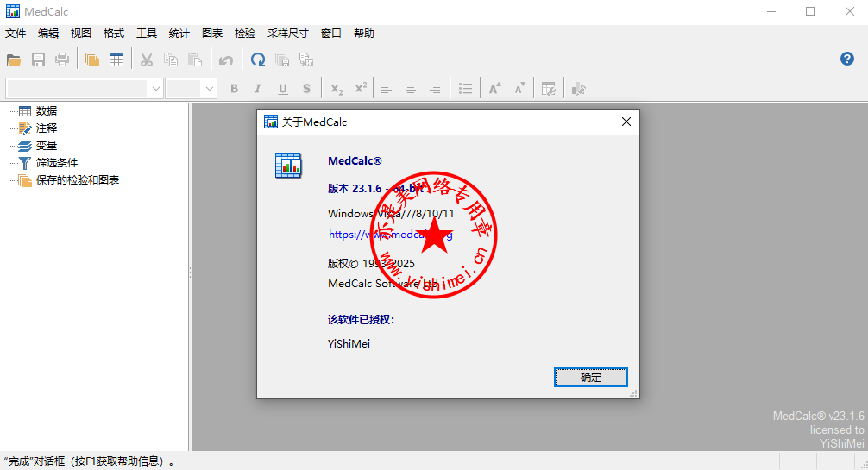Open the 视图 menu

coord(81,34)
